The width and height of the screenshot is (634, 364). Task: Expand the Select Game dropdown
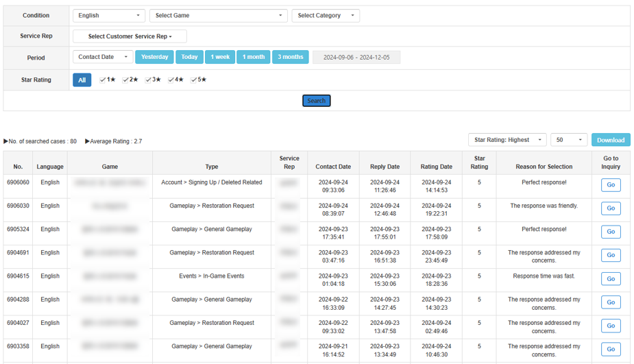pos(218,16)
